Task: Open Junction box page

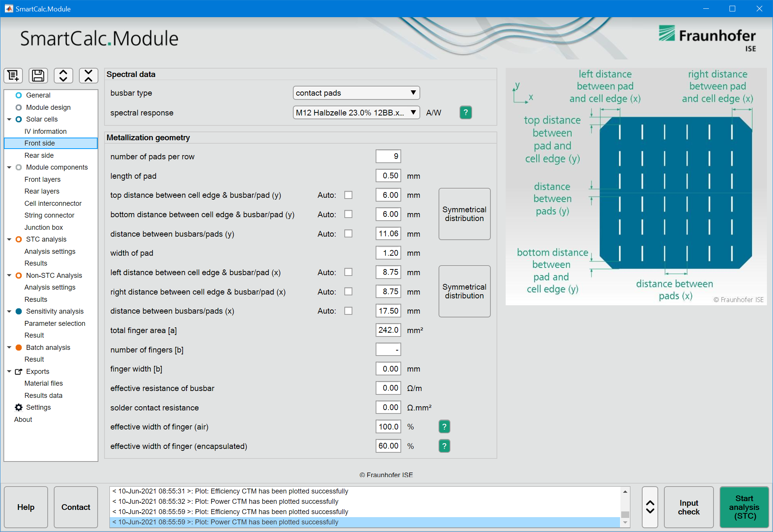Action: 43,228
